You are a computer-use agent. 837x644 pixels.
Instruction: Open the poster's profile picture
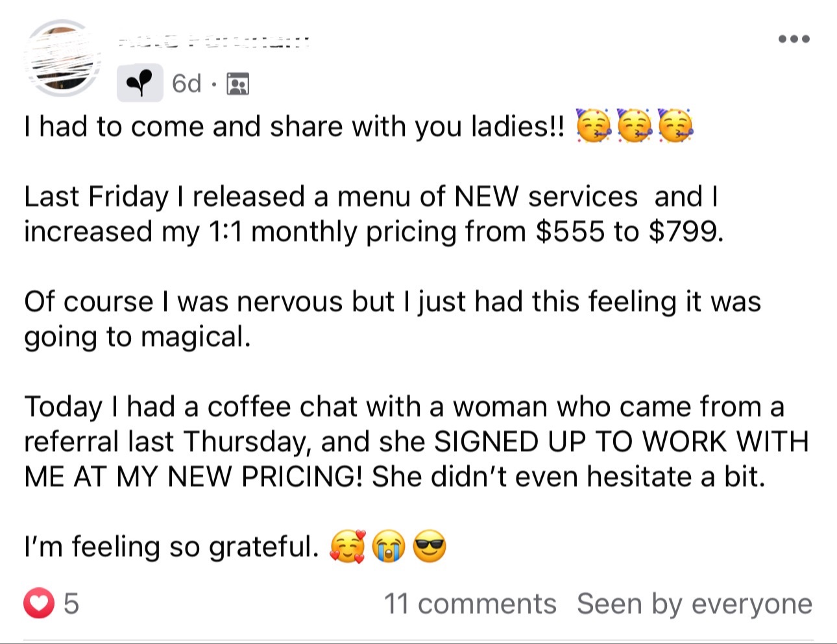pos(62,58)
